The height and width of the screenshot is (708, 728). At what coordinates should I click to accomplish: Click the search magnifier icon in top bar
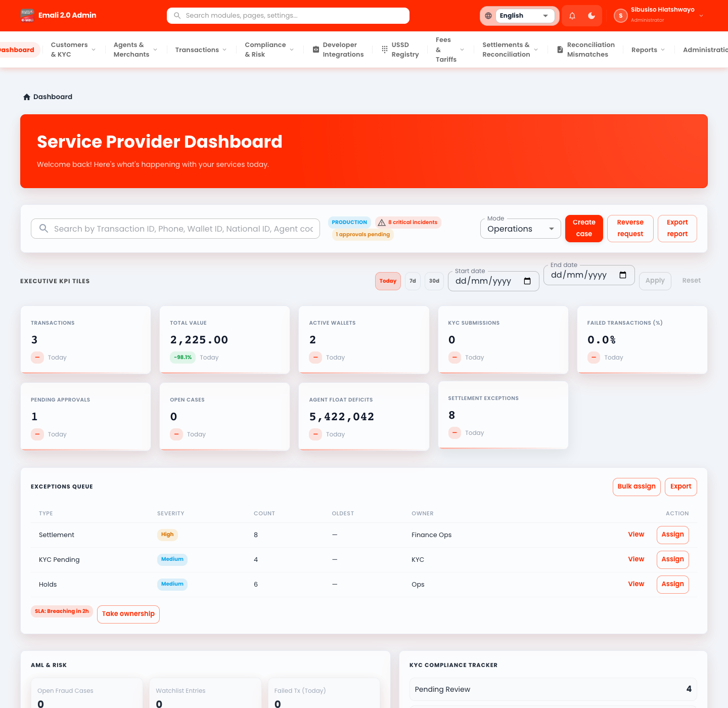pos(177,16)
